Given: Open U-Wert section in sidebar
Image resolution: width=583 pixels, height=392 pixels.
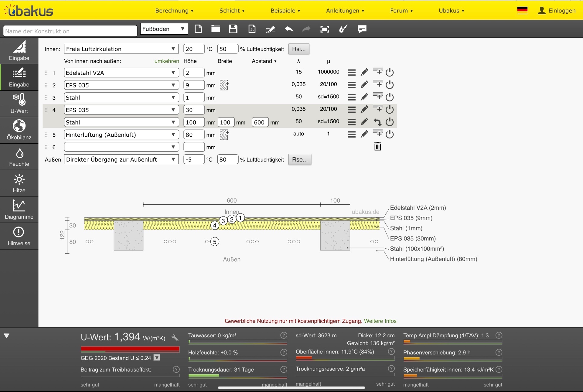Looking at the screenshot, I should point(19,104).
